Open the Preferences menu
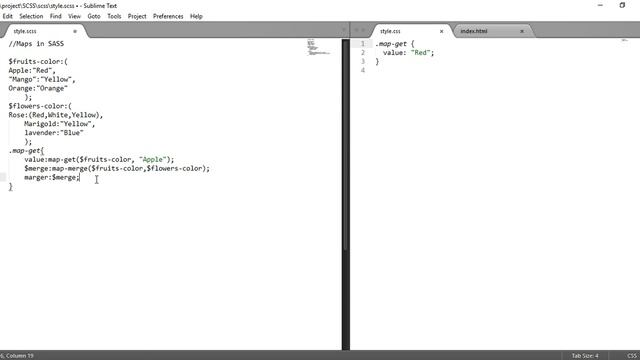This screenshot has height=360, width=640. [x=168, y=16]
